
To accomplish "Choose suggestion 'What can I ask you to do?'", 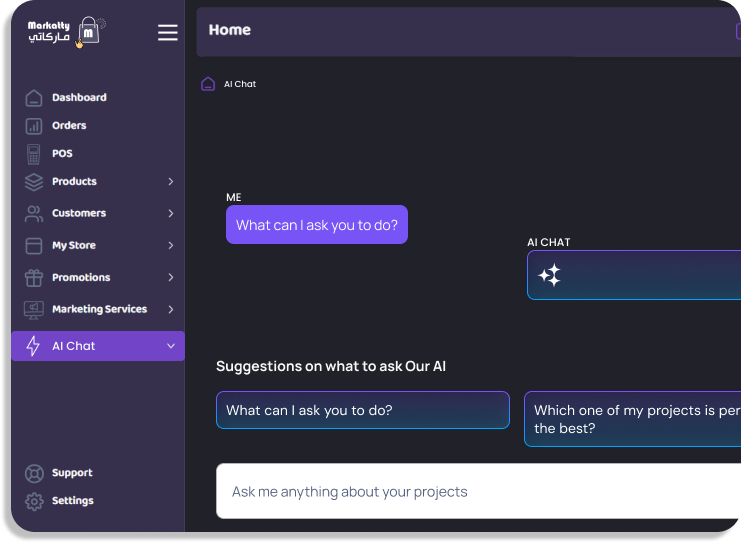I will pyautogui.click(x=363, y=410).
